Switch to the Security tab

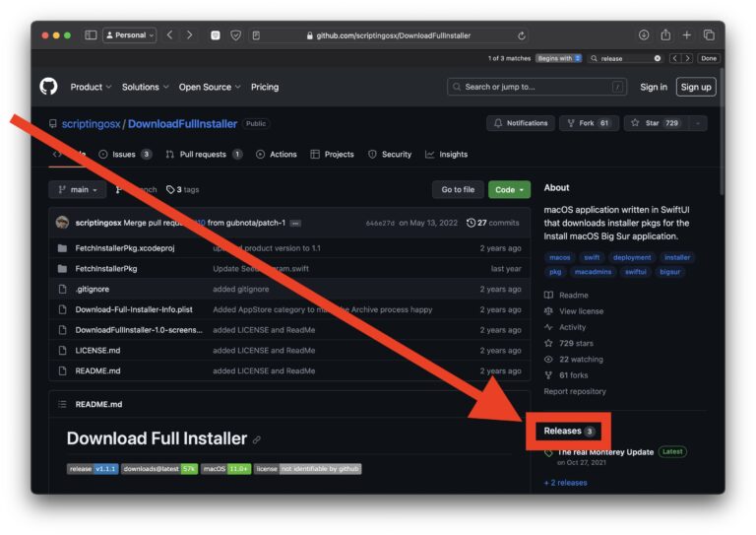pyautogui.click(x=390, y=155)
